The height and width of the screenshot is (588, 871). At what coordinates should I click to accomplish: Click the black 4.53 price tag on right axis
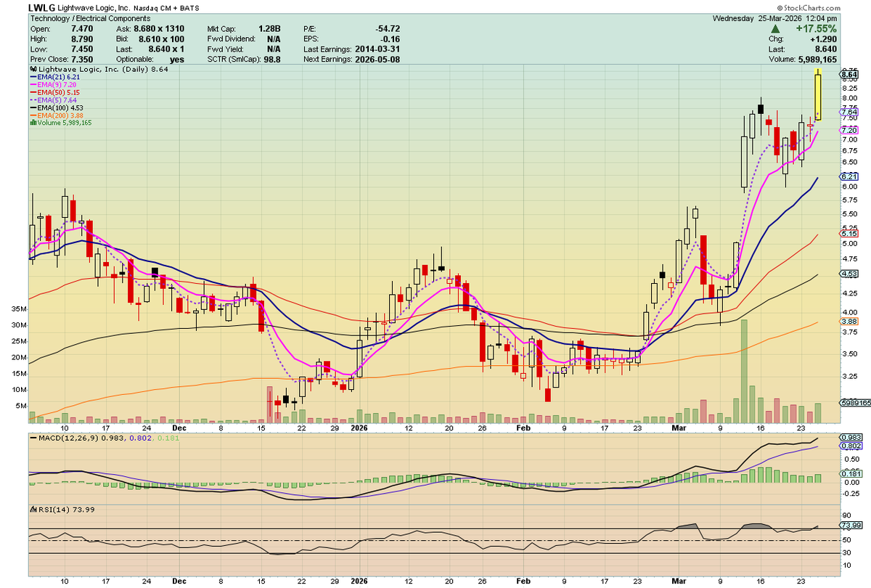850,274
